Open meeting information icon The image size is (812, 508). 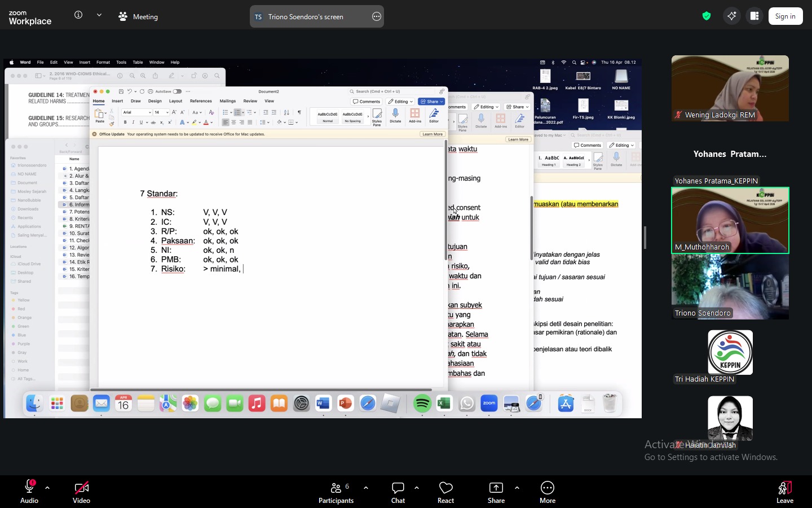coord(78,15)
